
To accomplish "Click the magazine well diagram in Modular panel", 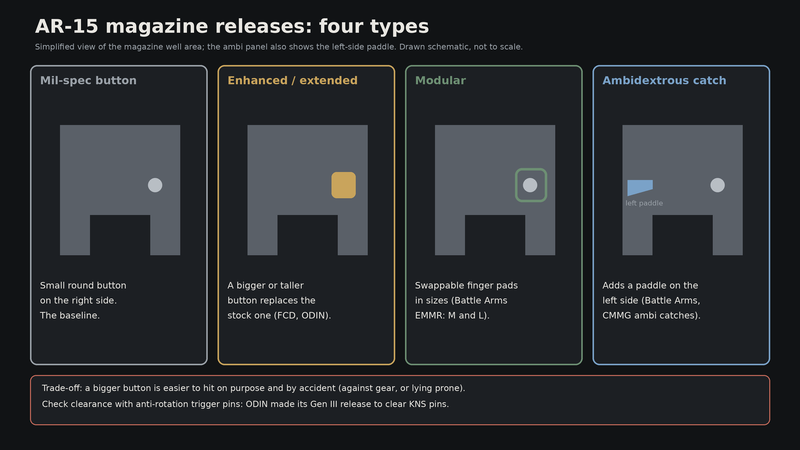I will (x=495, y=190).
